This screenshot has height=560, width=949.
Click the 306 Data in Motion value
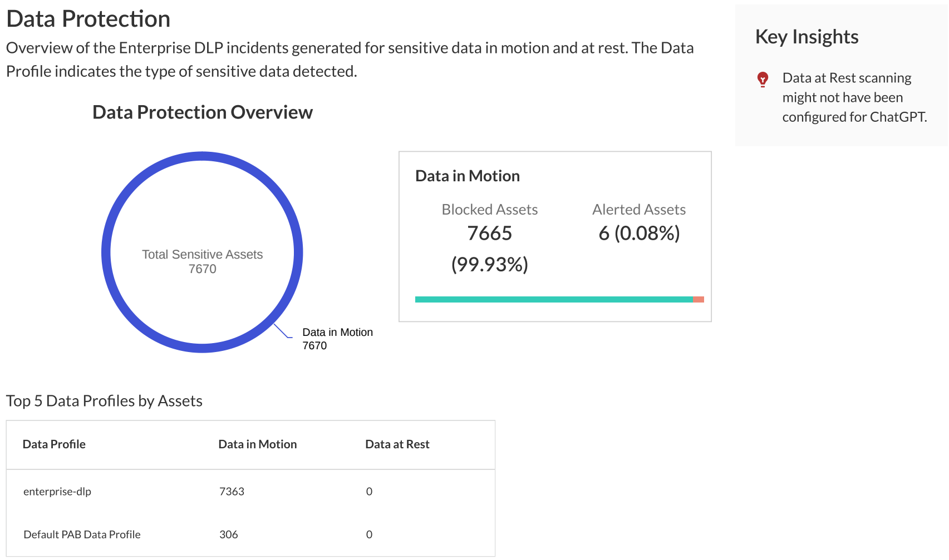(228, 534)
